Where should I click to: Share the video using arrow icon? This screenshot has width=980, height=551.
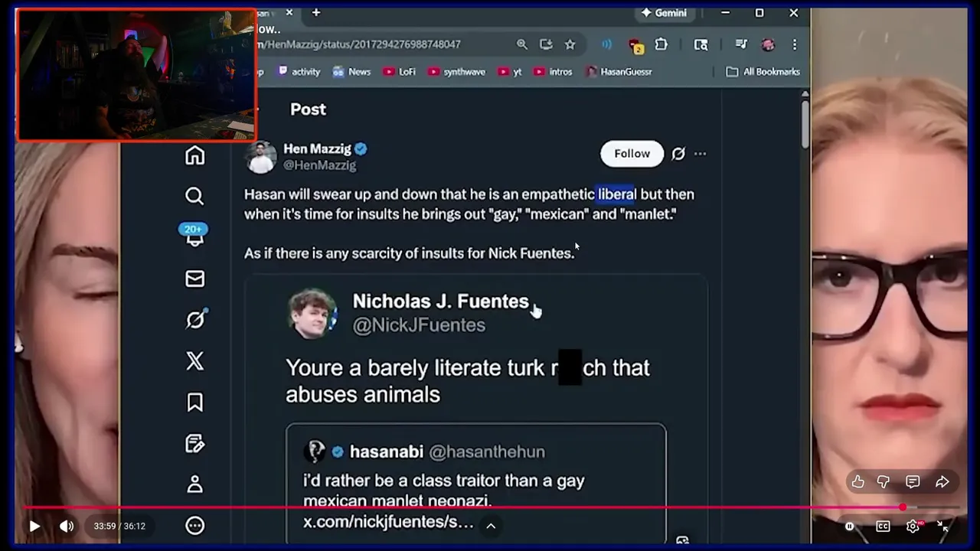click(x=942, y=481)
